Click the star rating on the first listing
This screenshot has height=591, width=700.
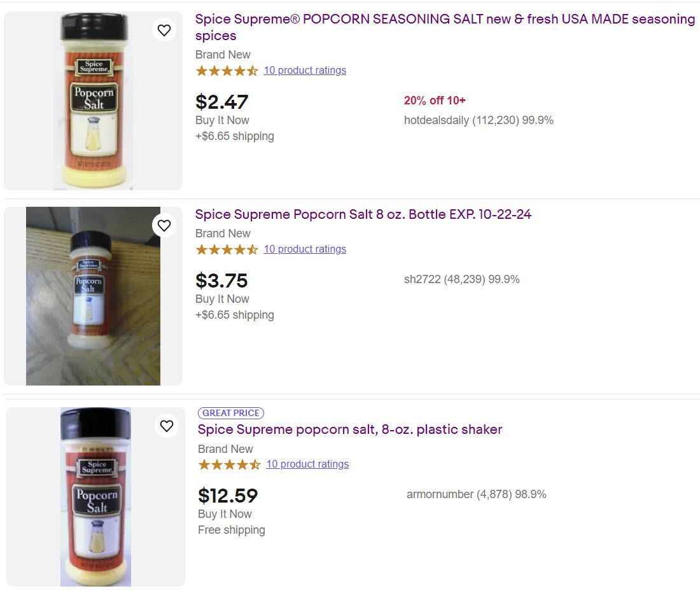[x=227, y=71]
